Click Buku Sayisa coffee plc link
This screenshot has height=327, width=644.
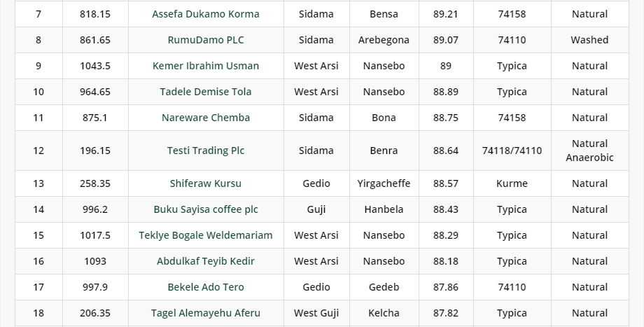(x=206, y=209)
